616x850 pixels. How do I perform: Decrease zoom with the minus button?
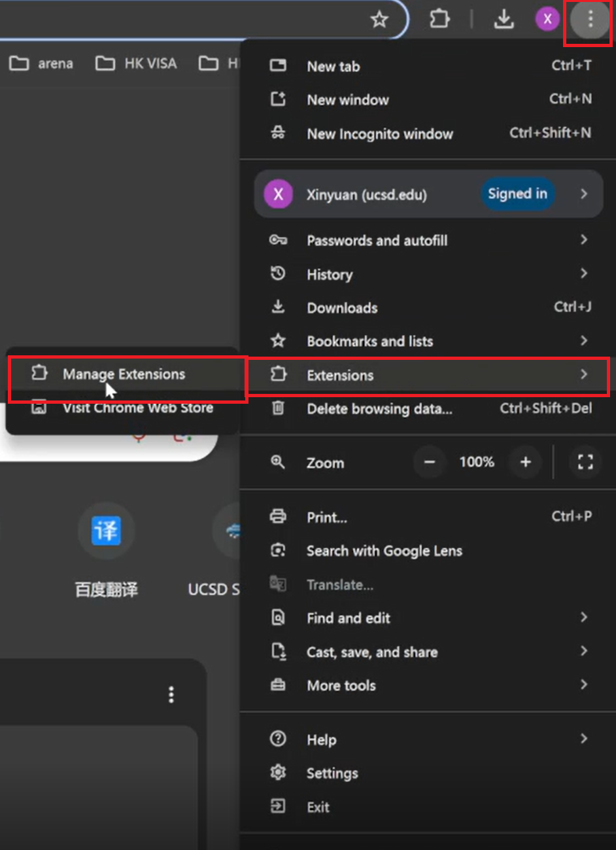point(430,462)
